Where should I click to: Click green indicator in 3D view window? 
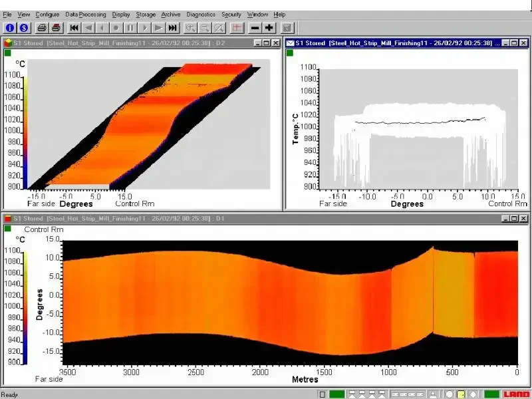tap(8, 53)
